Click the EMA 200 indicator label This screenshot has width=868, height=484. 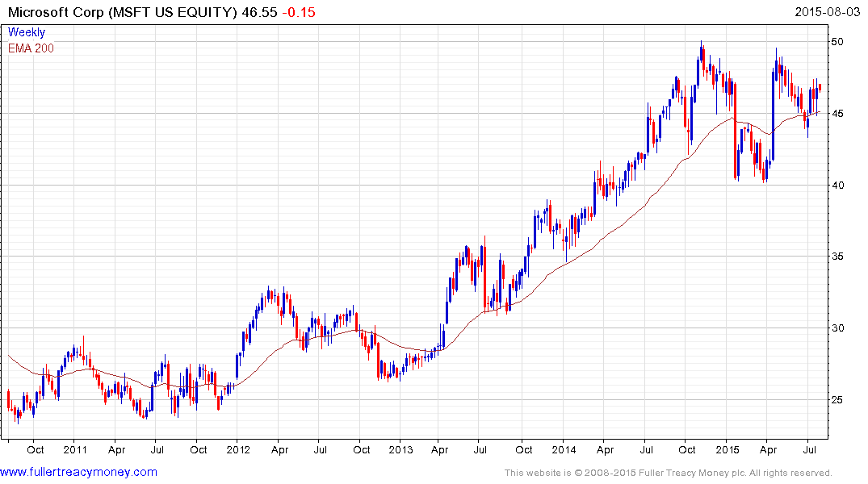point(31,48)
